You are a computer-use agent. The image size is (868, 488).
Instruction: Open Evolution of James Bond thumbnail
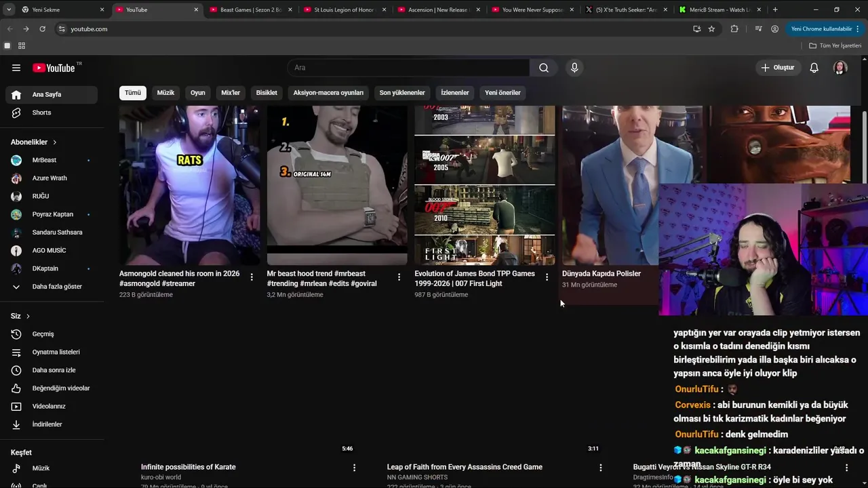click(485, 185)
